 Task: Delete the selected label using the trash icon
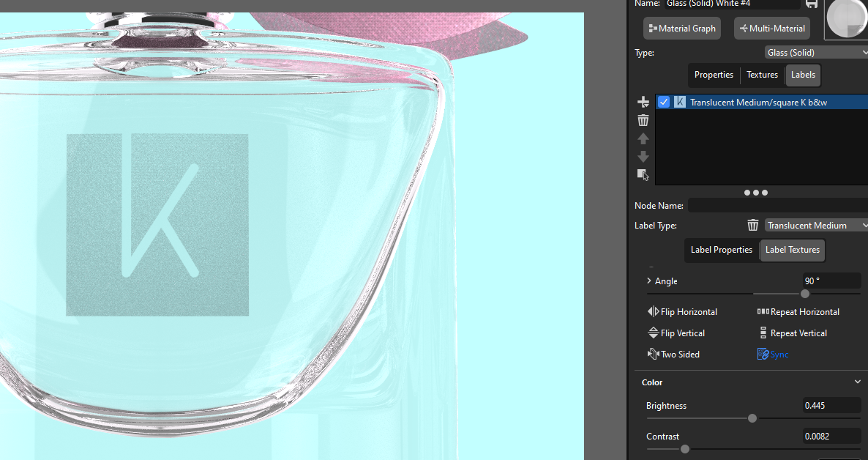coord(643,119)
